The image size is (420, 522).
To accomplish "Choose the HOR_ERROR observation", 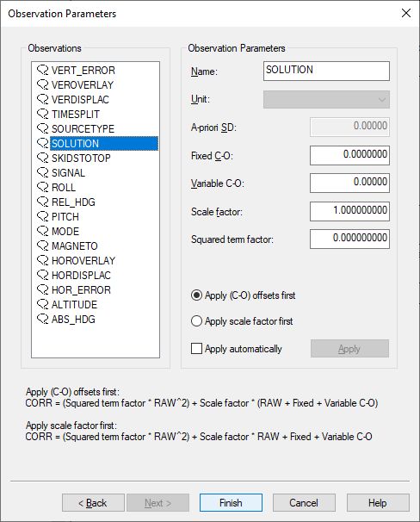I will pyautogui.click(x=81, y=290).
